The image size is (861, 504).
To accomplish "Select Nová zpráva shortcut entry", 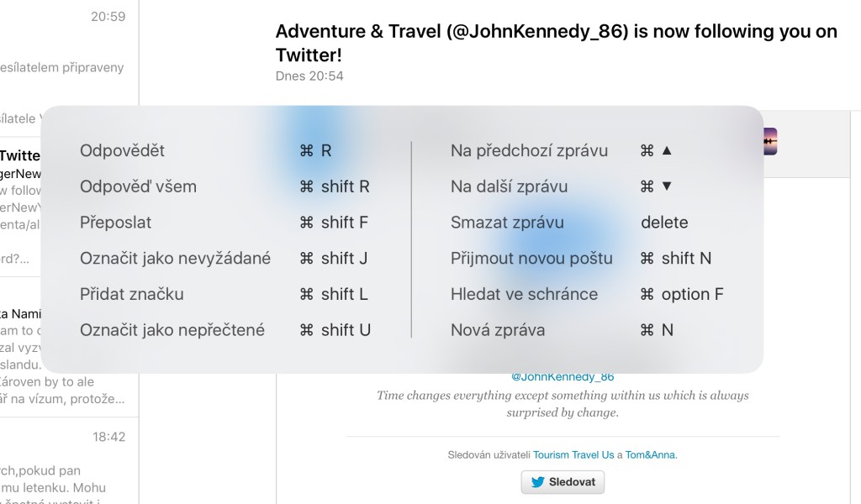I will [498, 330].
